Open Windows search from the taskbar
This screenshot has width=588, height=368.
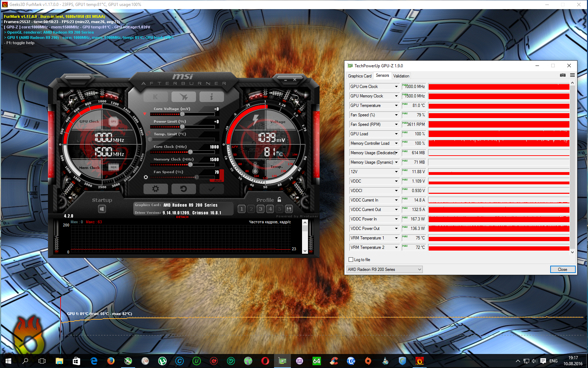[x=25, y=361]
